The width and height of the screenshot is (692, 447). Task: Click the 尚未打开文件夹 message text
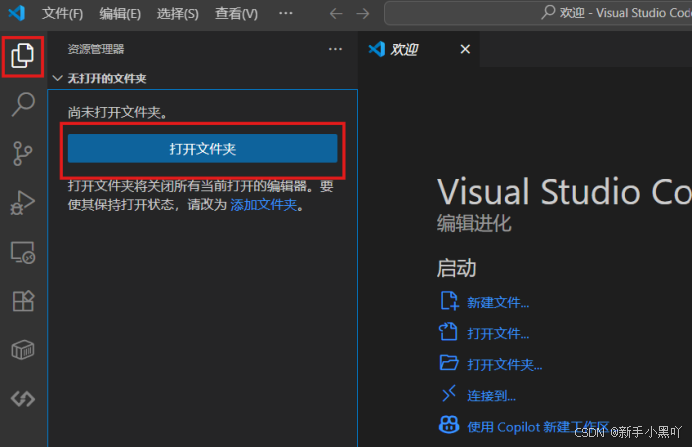pyautogui.click(x=118, y=113)
